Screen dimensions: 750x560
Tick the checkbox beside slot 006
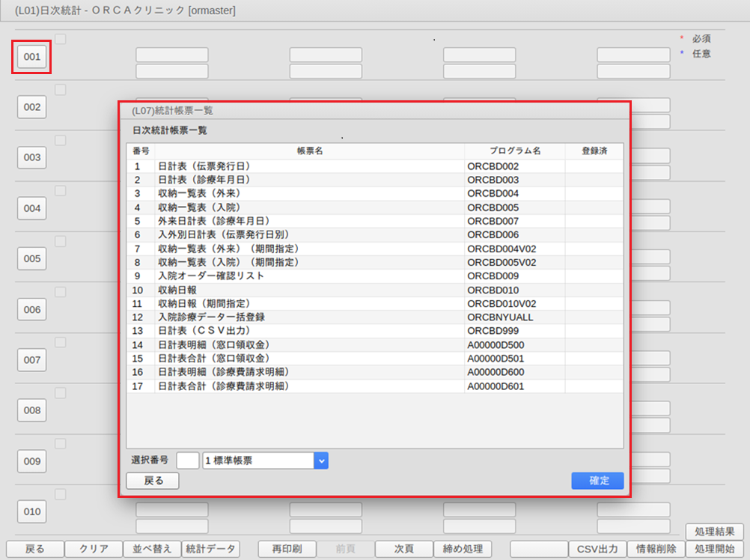(61, 292)
